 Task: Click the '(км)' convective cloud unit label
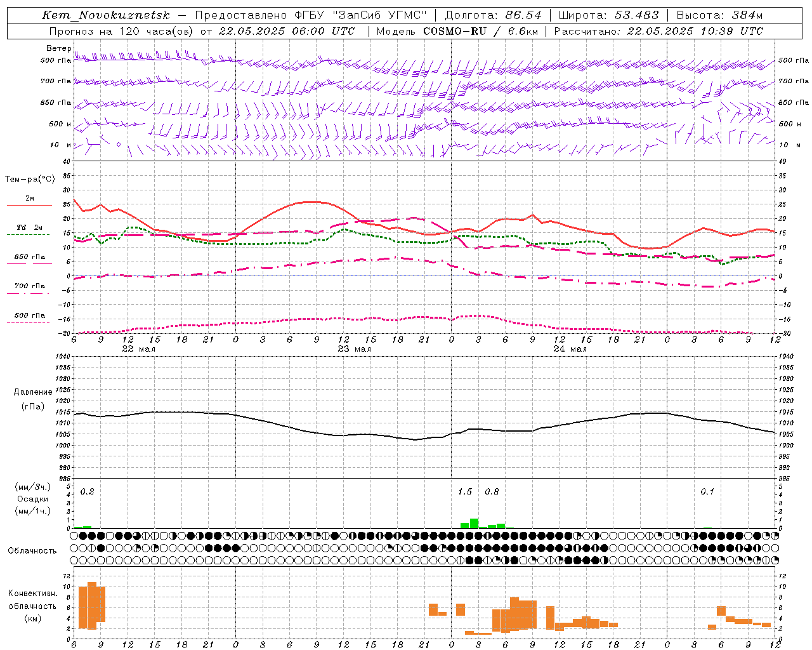32,618
